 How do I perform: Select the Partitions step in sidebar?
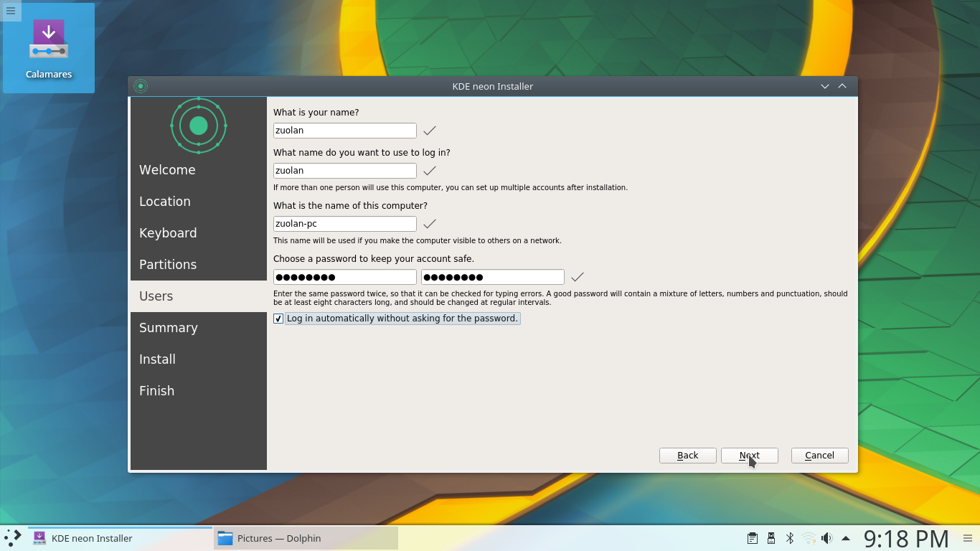[x=199, y=265]
